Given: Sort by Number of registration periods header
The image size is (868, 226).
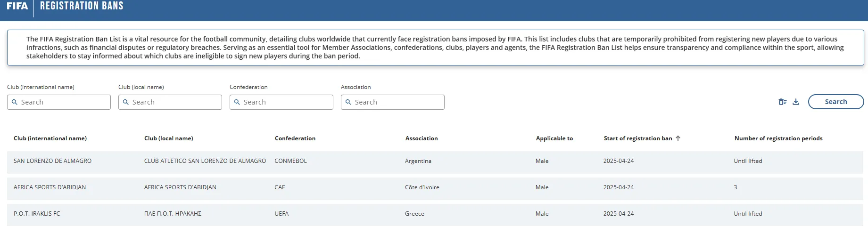Looking at the screenshot, I should coord(778,138).
